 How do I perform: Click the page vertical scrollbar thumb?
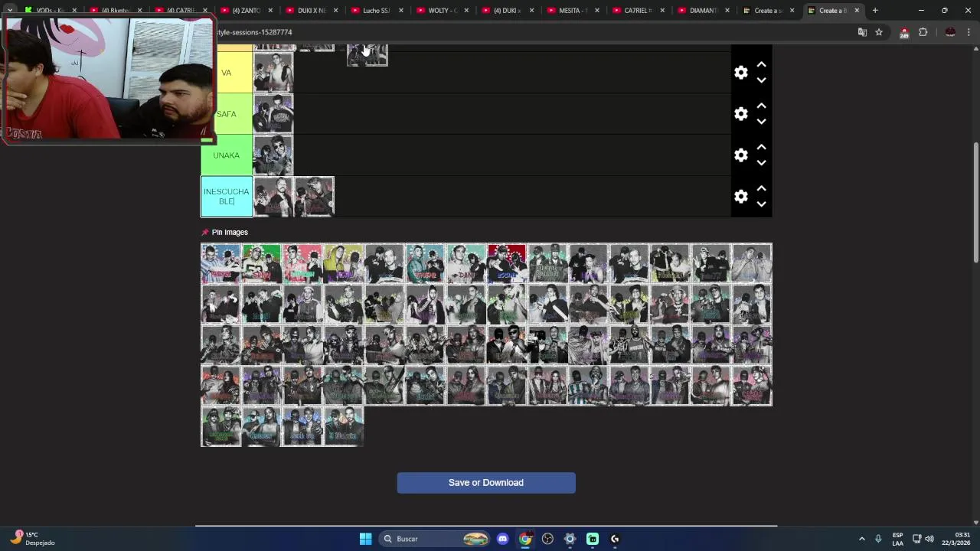(x=975, y=203)
